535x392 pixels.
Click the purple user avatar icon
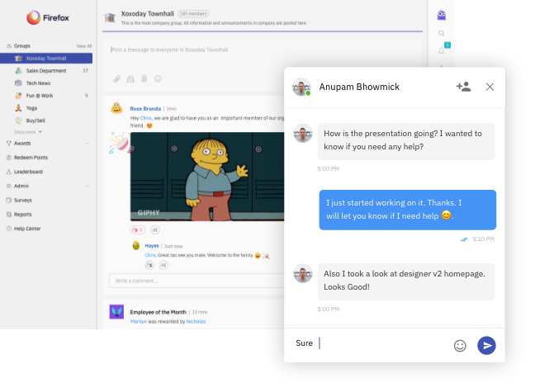click(x=442, y=16)
